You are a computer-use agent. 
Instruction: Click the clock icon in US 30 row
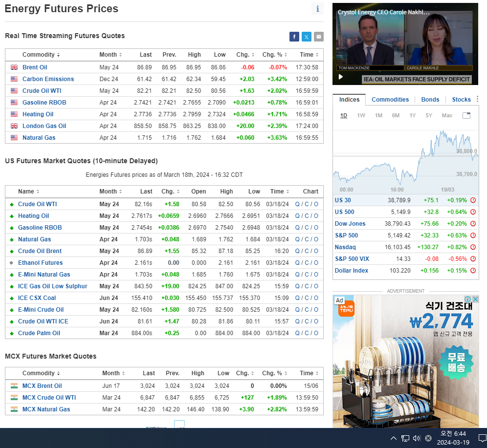point(473,200)
